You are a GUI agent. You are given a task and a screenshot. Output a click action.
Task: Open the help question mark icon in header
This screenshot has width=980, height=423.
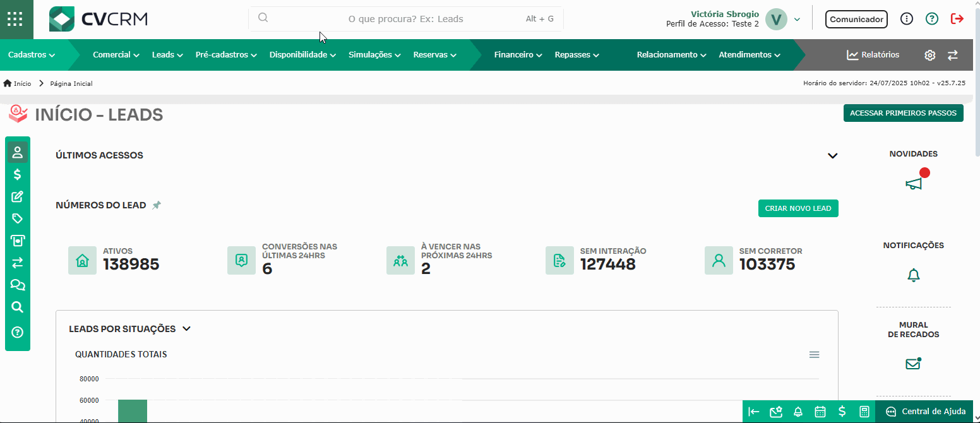932,19
